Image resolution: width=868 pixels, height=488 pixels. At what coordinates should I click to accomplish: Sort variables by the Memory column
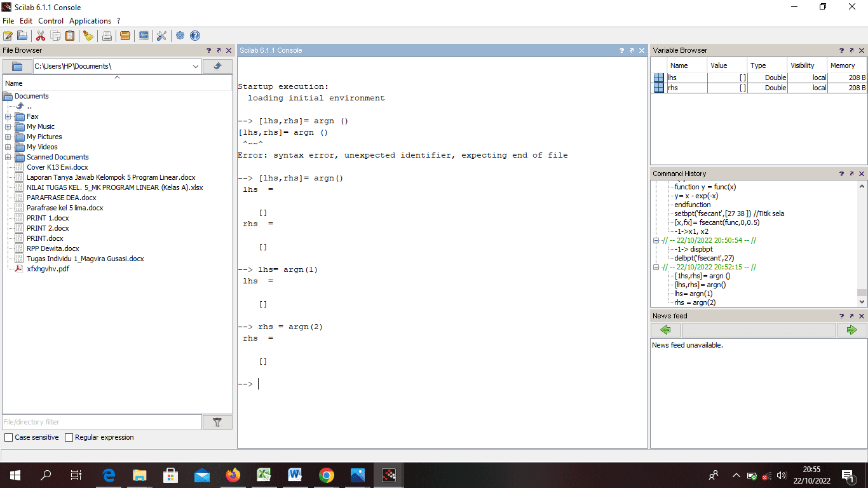[846, 65]
